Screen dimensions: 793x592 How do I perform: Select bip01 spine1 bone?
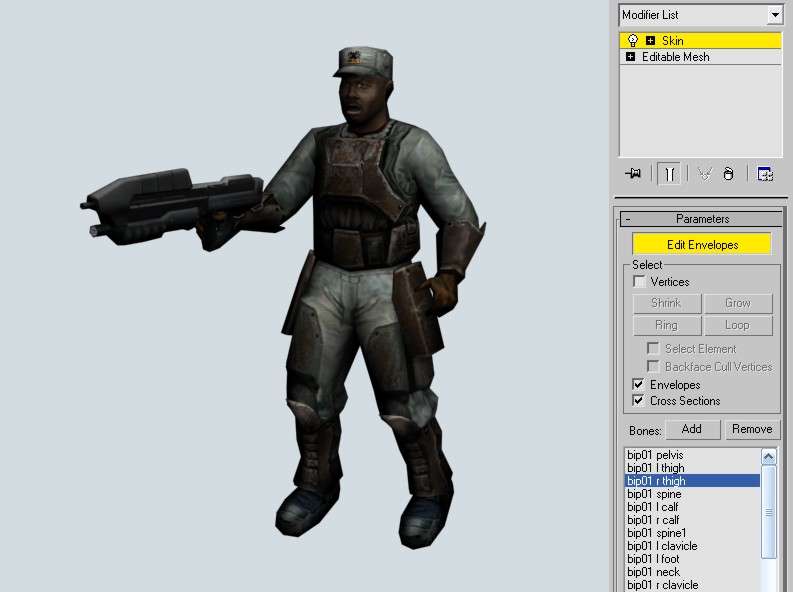coord(656,533)
